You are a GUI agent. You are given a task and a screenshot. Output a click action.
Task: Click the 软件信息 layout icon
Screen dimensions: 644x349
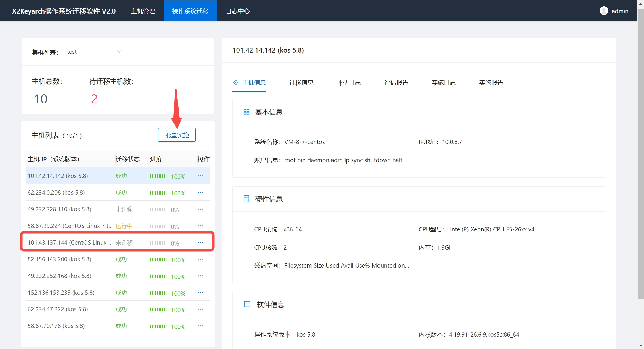coord(247,304)
